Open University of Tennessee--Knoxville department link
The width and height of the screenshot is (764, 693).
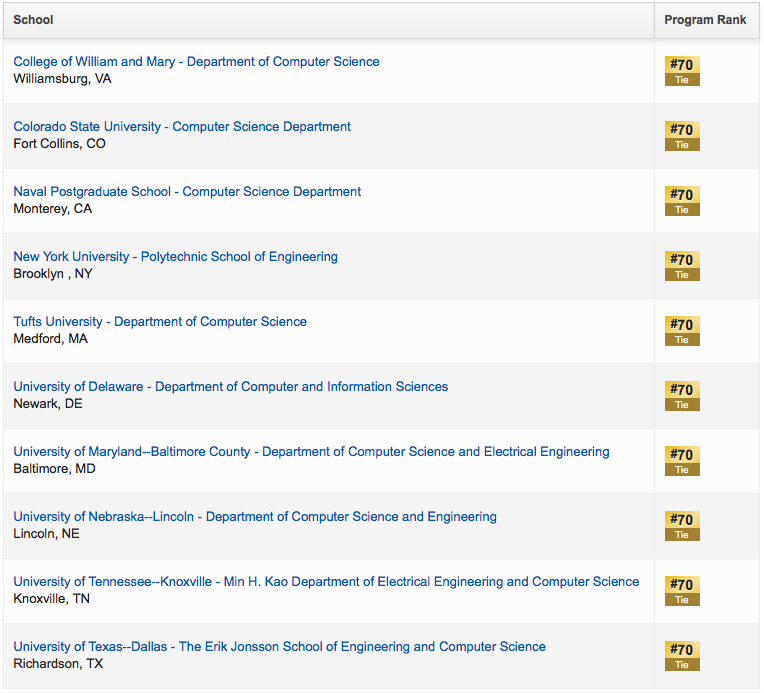[x=326, y=582]
